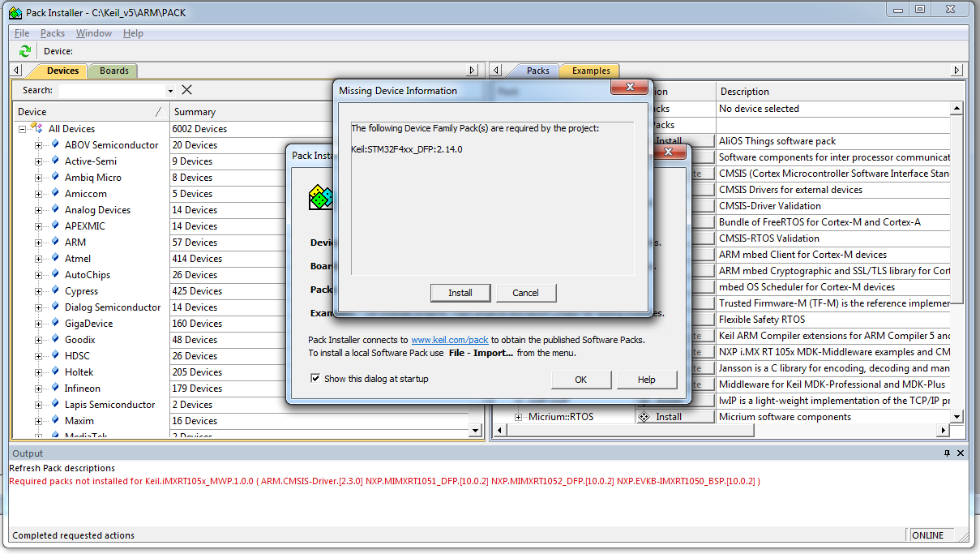Screen dimensions: 980x554
Task: Open the search history dropdown arrow
Action: [x=170, y=91]
